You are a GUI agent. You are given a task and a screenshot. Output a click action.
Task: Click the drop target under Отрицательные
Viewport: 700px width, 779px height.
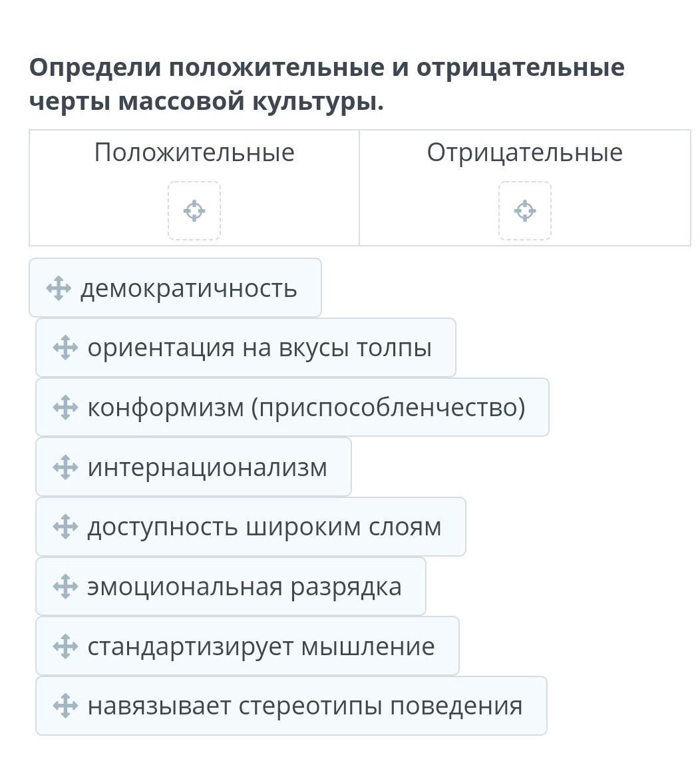(x=525, y=210)
